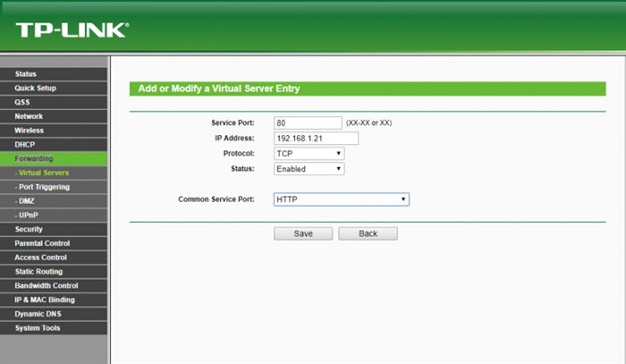626x364 pixels.
Task: Open System Tools menu
Action: (54, 328)
